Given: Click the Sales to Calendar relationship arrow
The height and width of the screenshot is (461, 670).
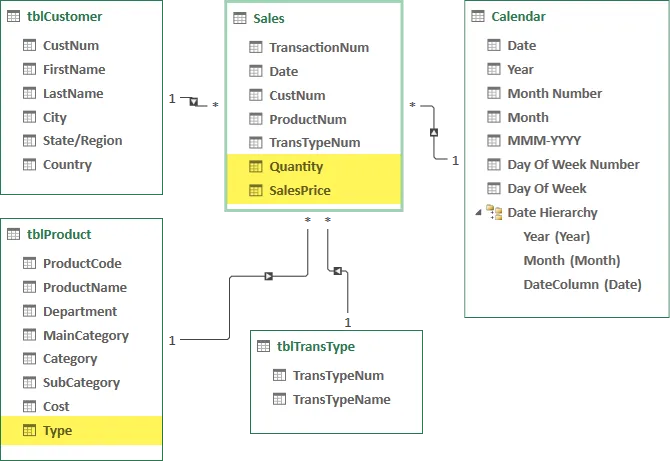Looking at the screenshot, I should pos(434,132).
